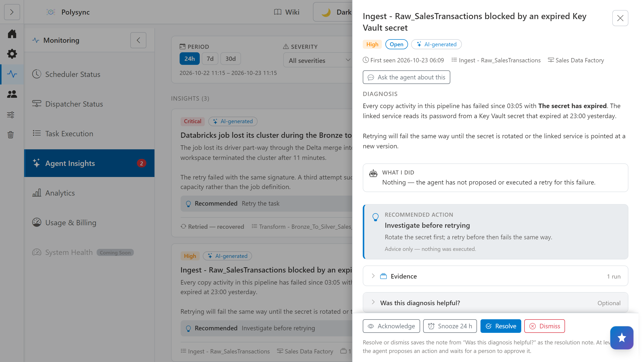Dismiss the insight

coord(544,326)
